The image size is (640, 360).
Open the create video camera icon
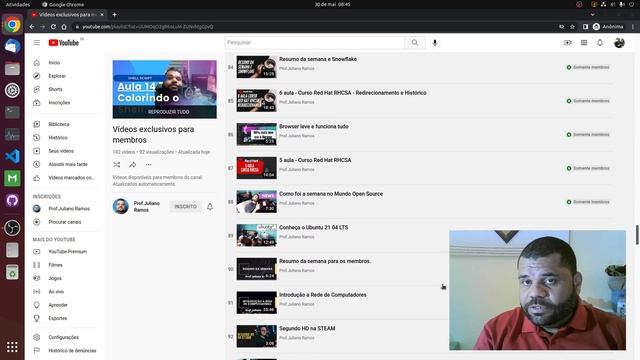click(x=567, y=42)
